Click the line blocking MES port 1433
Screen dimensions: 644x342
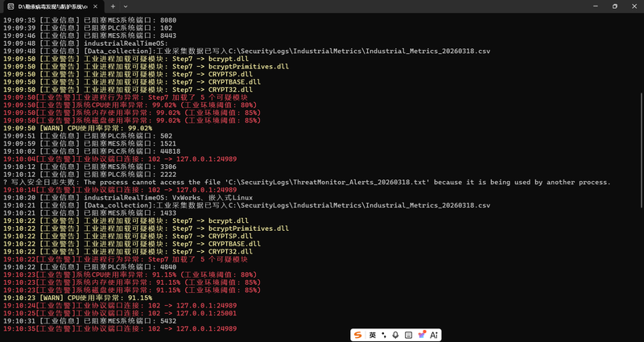[x=90, y=213]
